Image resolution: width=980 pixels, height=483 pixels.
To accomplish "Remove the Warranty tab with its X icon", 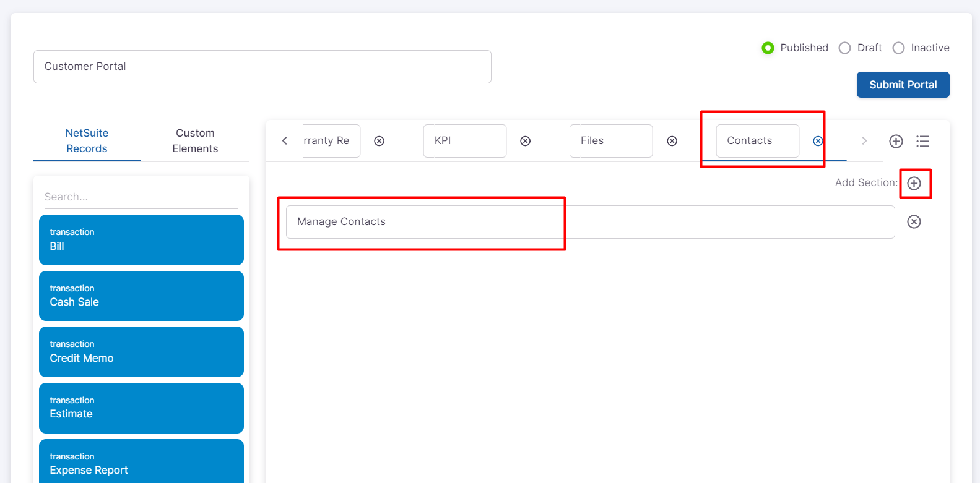I will pos(379,141).
